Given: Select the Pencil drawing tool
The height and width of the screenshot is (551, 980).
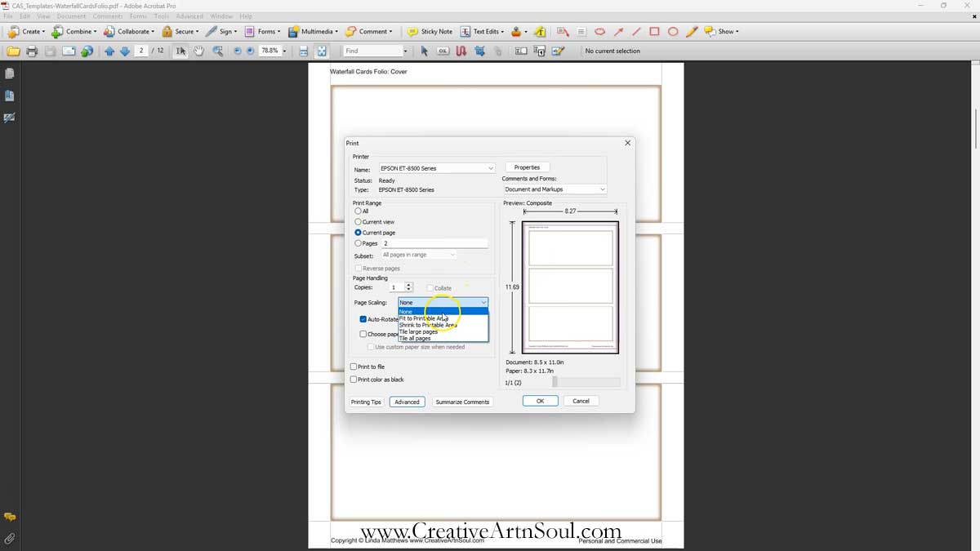Looking at the screenshot, I should coord(692,32).
